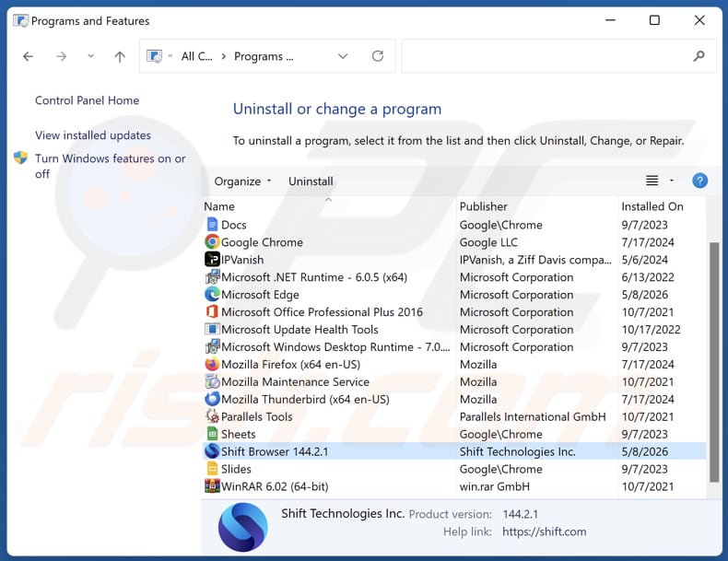Click the IPVanish program icon
Screen dimensions: 728x561
pyautogui.click(x=212, y=259)
